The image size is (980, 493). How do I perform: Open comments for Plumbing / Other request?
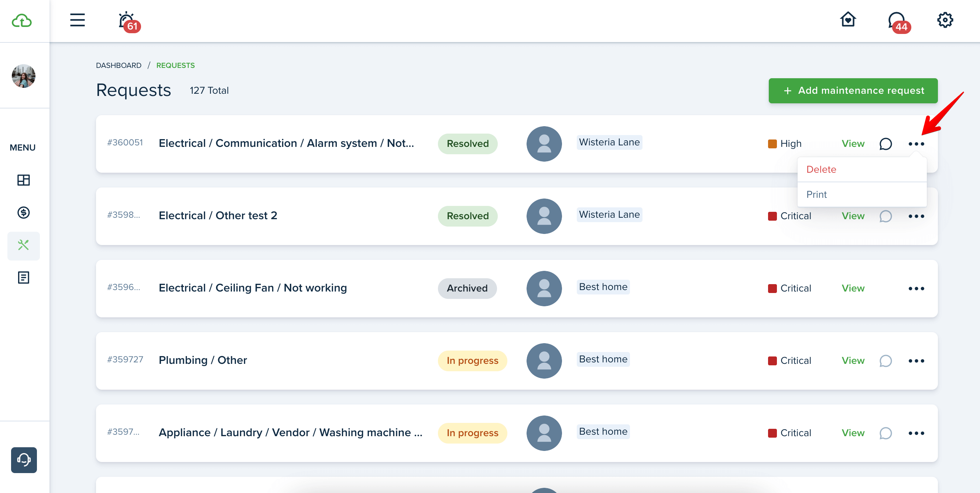tap(885, 361)
